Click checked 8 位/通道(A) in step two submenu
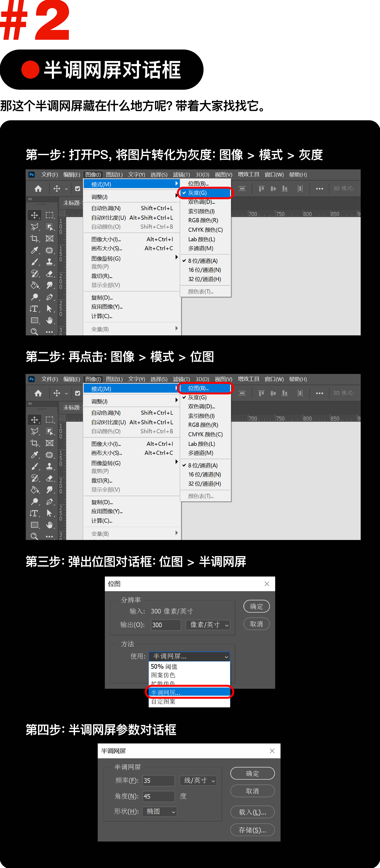 (x=206, y=465)
